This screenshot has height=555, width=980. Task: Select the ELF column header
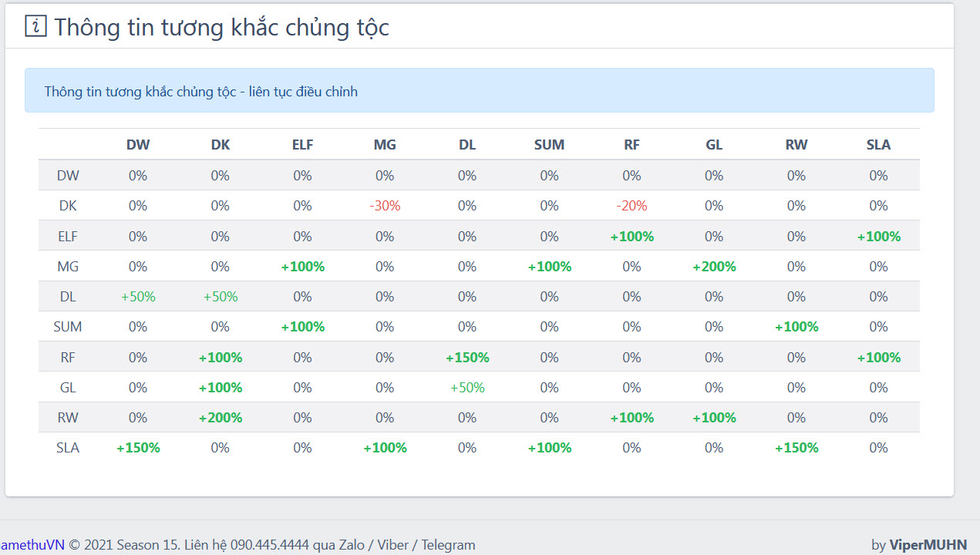[302, 144]
